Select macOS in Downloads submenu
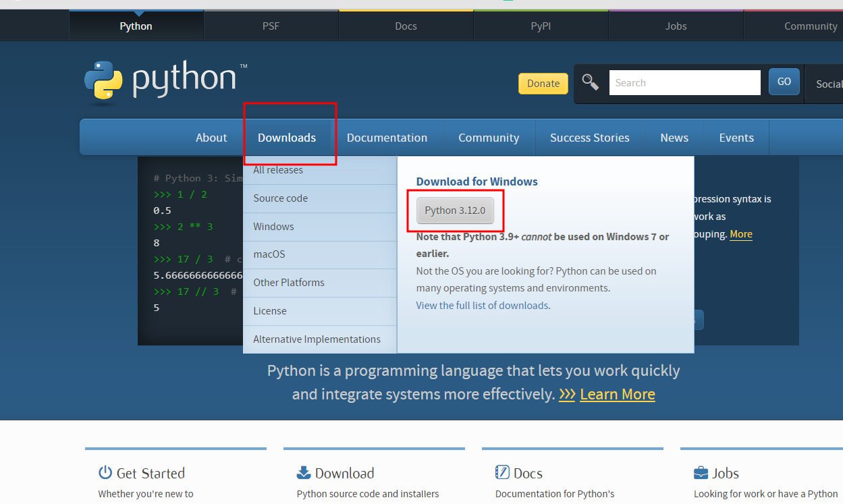 tap(320, 254)
